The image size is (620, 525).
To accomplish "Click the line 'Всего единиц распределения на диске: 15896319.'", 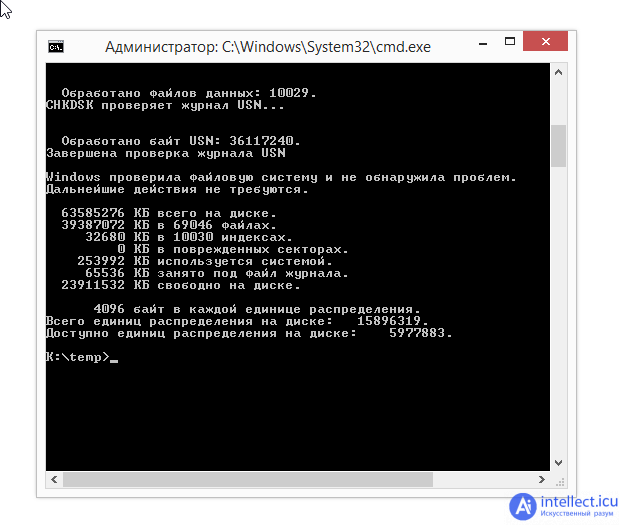I will (237, 321).
